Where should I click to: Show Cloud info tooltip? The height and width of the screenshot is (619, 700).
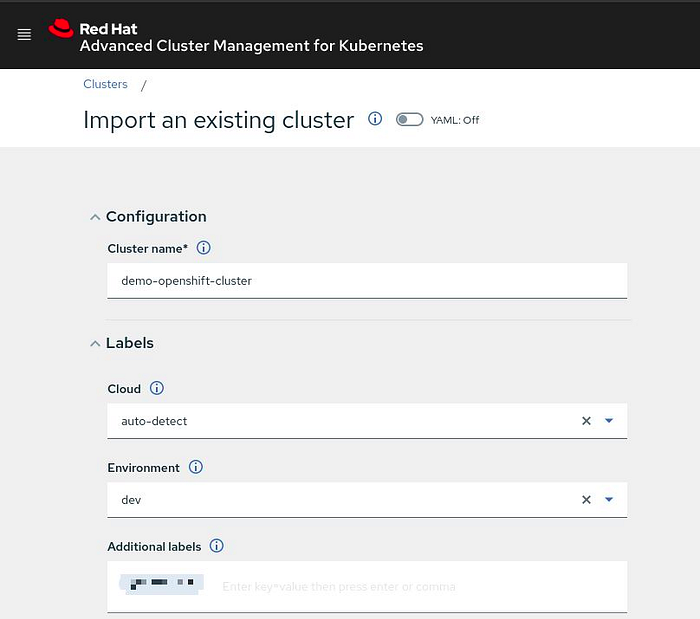click(157, 388)
